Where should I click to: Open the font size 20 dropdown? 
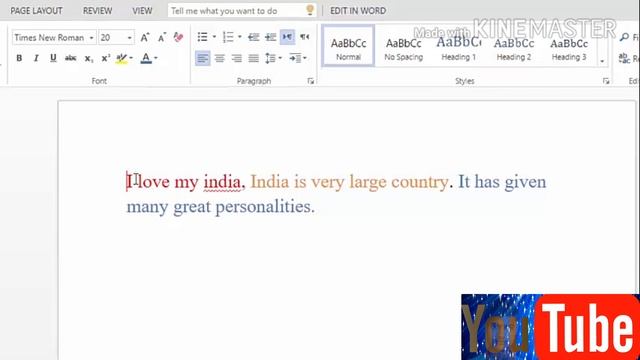[x=129, y=38]
